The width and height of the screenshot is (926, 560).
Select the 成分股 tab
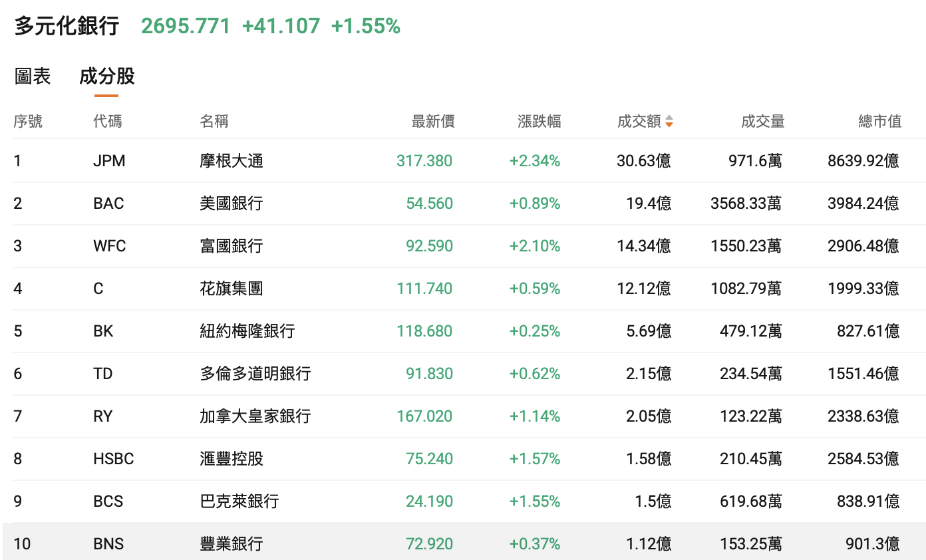tap(106, 76)
